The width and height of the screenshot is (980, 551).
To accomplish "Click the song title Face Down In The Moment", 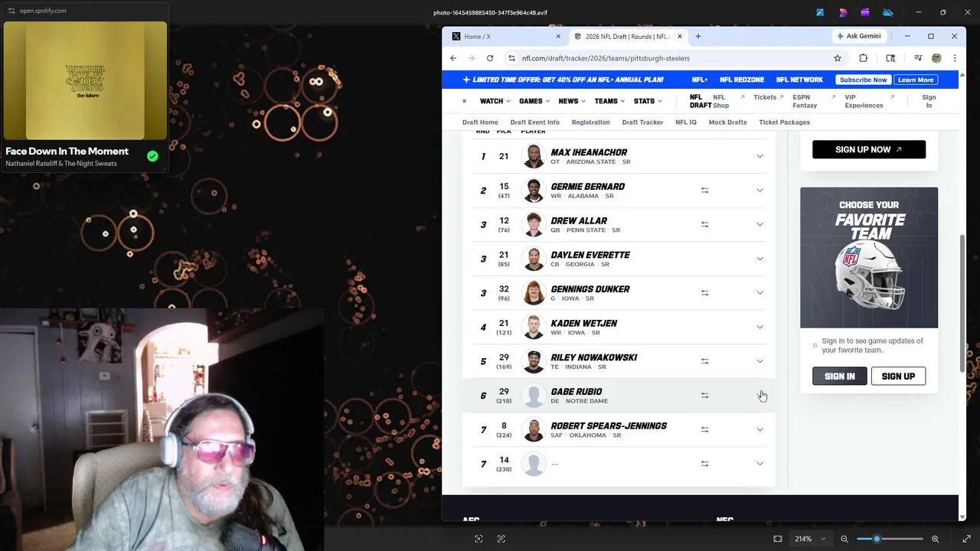I will (67, 152).
